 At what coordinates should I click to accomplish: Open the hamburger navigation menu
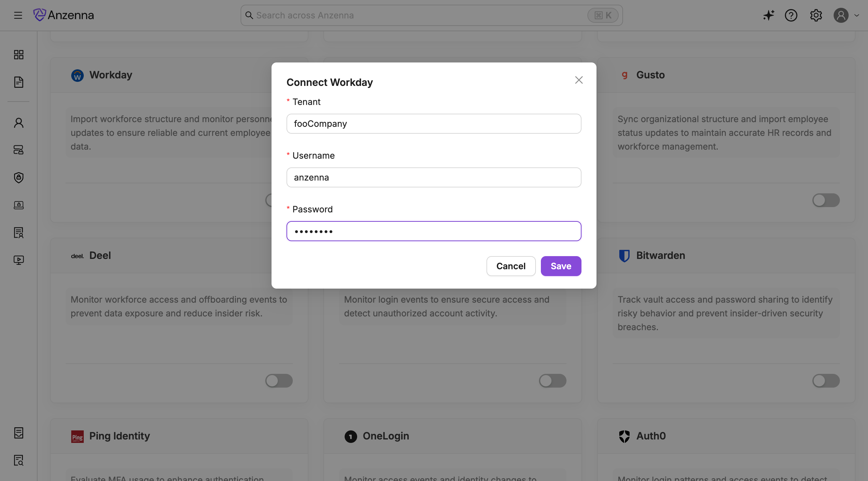[18, 16]
